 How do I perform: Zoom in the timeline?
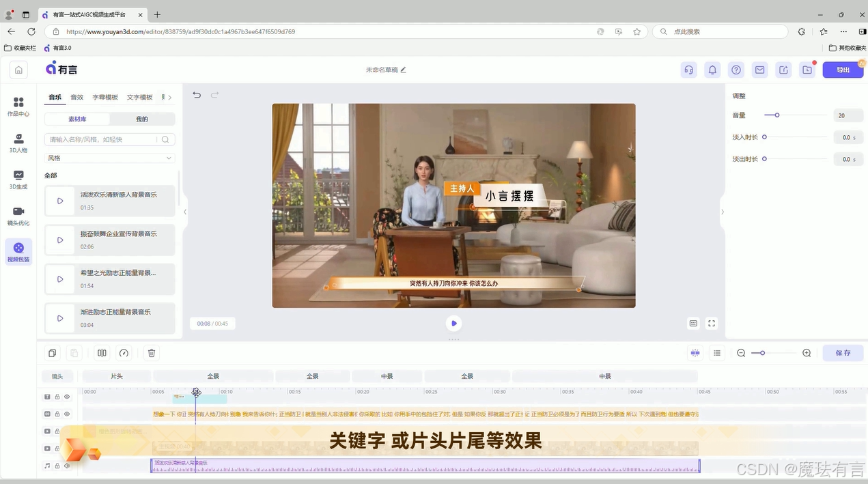(x=807, y=353)
